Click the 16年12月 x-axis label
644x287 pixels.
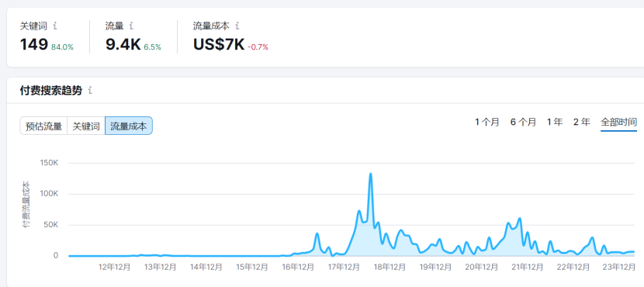[298, 268]
